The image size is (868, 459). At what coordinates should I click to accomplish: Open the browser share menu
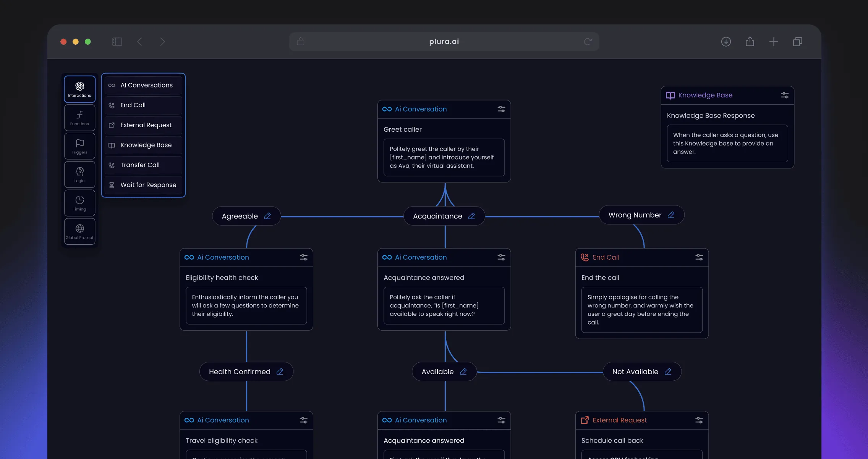[x=750, y=41]
